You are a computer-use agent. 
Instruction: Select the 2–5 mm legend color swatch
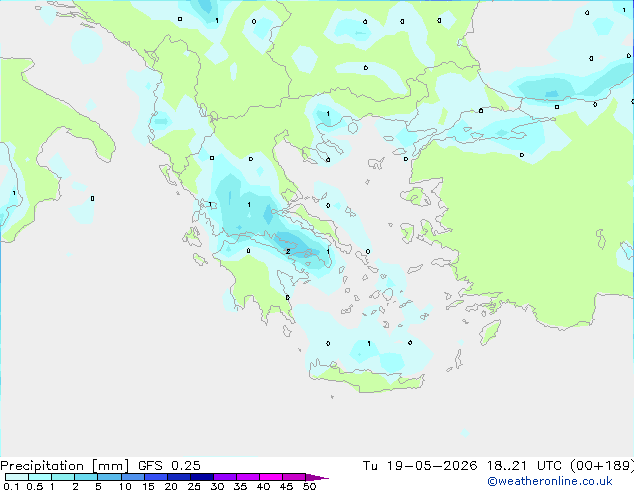86,477
